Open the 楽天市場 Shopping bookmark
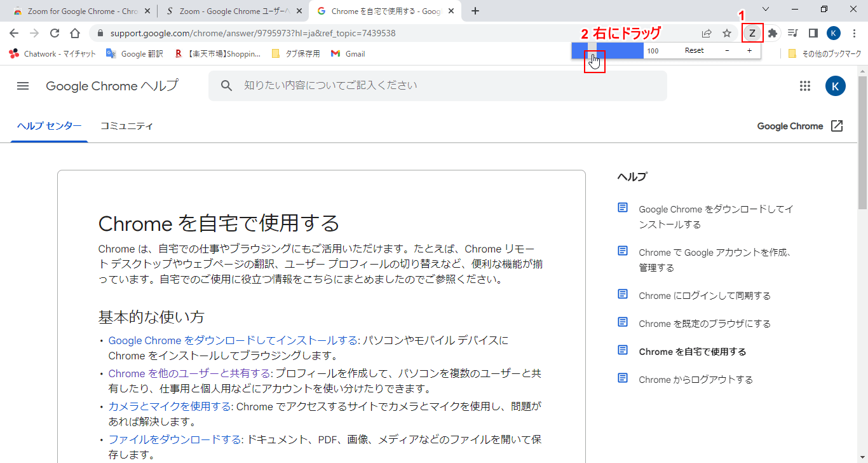Image resolution: width=868 pixels, height=463 pixels. pyautogui.click(x=217, y=54)
